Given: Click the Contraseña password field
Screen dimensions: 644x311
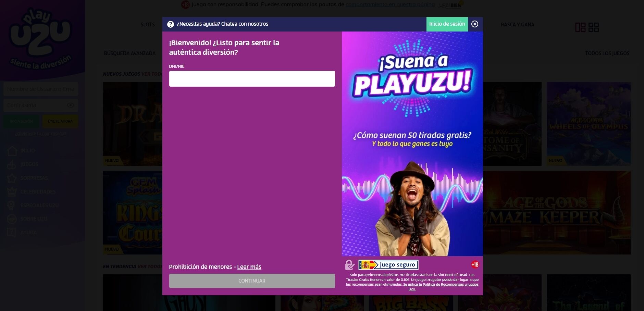Looking at the screenshot, I should pyautogui.click(x=41, y=105).
